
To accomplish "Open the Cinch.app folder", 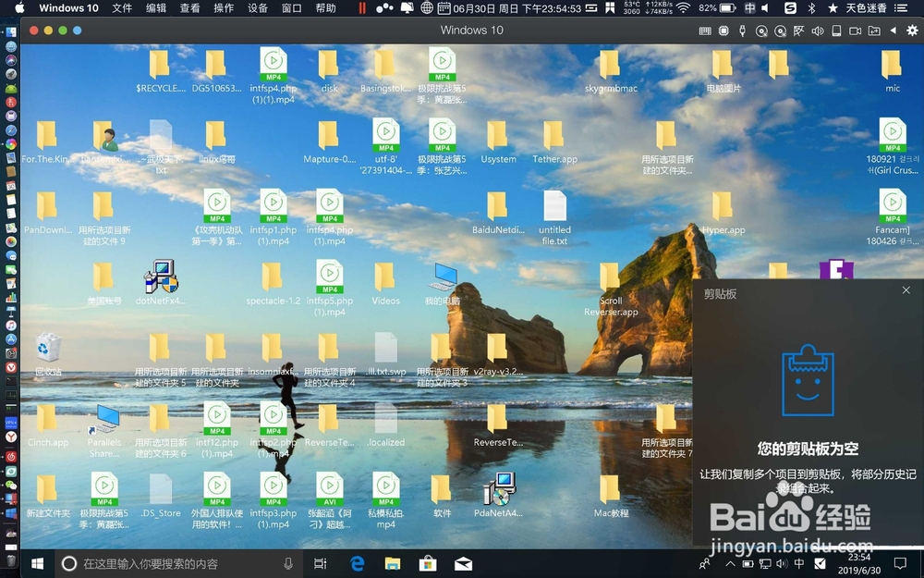I will click(x=47, y=424).
